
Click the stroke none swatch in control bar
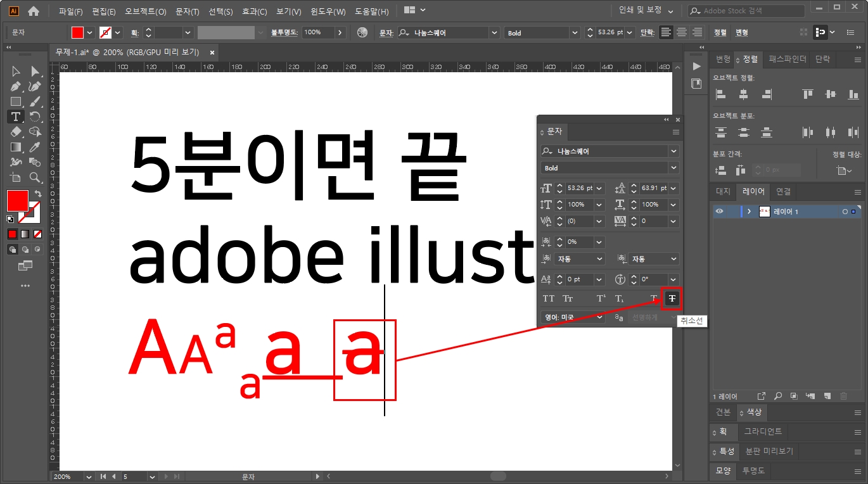[x=106, y=32]
